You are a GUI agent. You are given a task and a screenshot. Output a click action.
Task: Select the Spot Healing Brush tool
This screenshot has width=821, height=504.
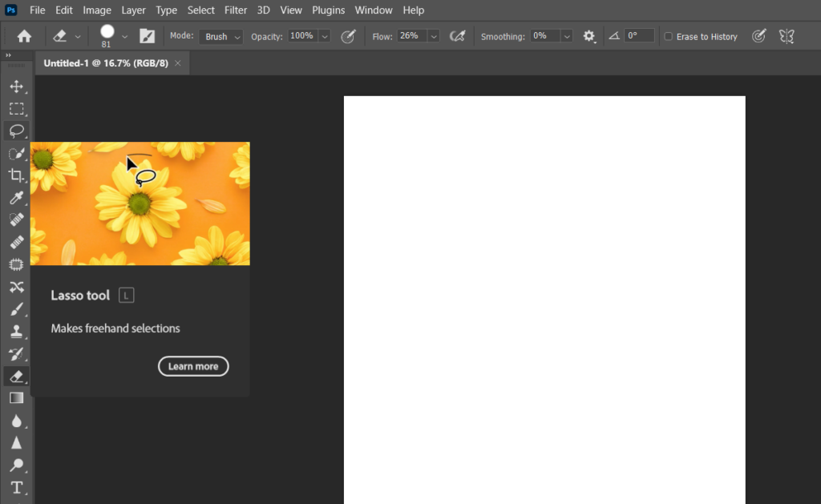16,220
